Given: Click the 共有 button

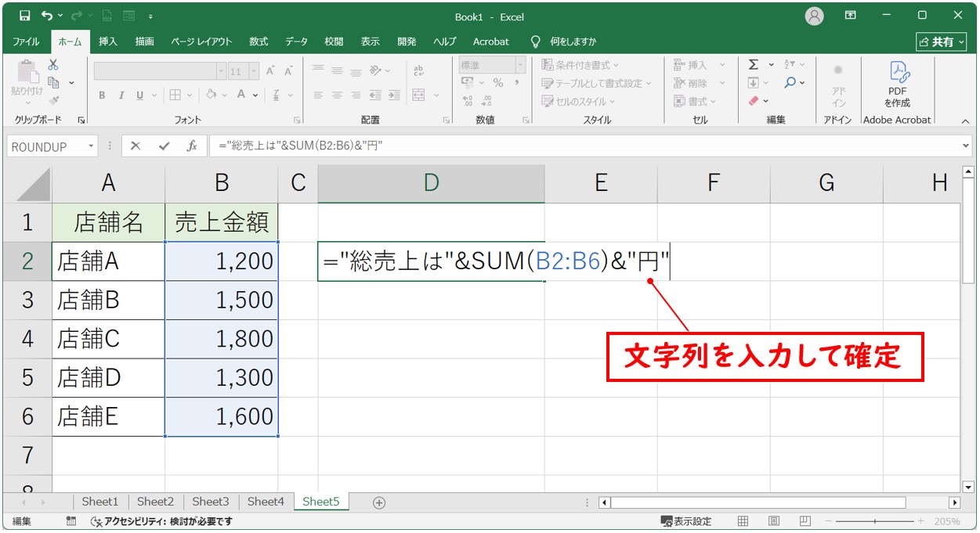Looking at the screenshot, I should 940,41.
